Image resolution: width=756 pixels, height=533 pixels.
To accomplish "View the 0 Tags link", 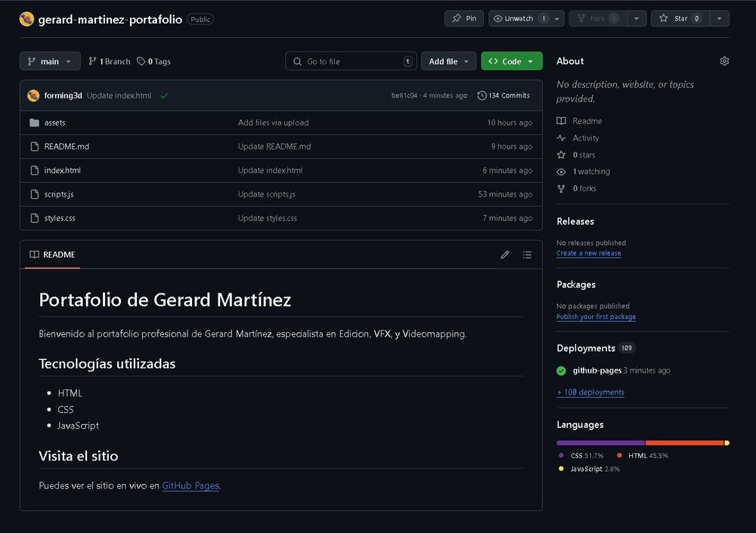I will point(153,61).
